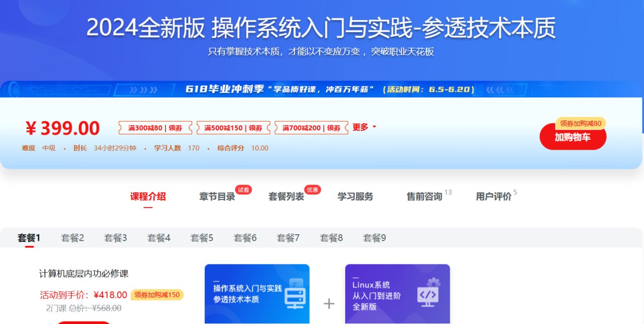Claim the 满300减80 coupon

[155, 128]
